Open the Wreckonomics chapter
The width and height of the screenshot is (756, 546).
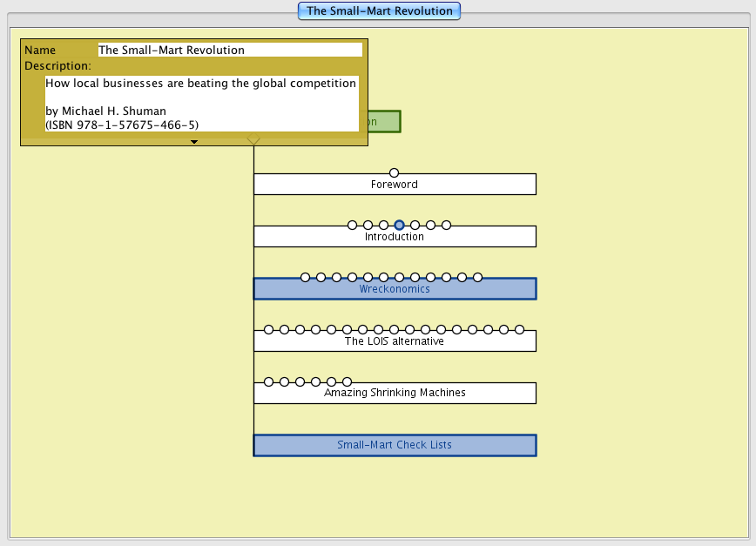(395, 291)
